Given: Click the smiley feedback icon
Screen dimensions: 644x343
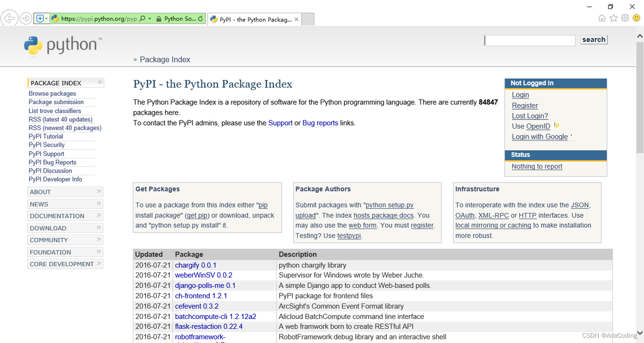Looking at the screenshot, I should tap(636, 18).
